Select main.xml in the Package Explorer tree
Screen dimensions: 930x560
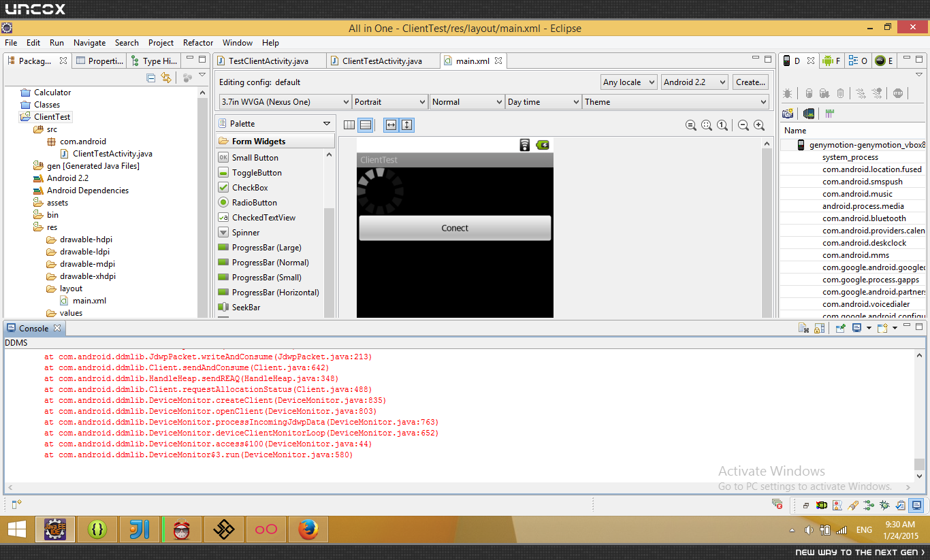click(90, 301)
